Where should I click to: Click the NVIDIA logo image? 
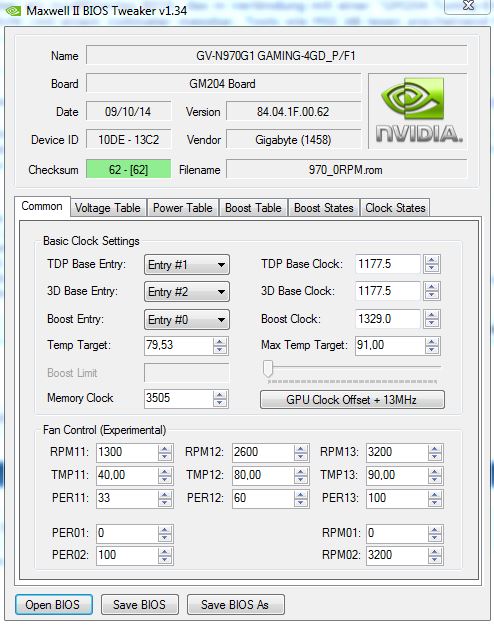click(x=418, y=110)
